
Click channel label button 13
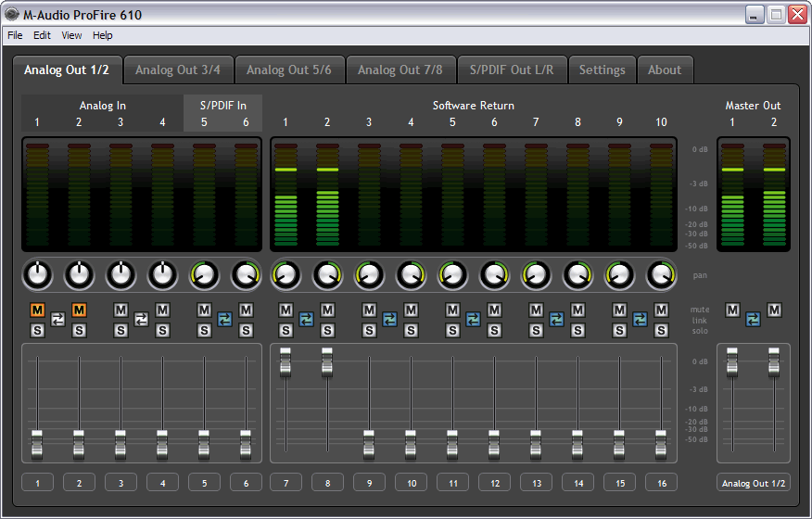coord(537,483)
